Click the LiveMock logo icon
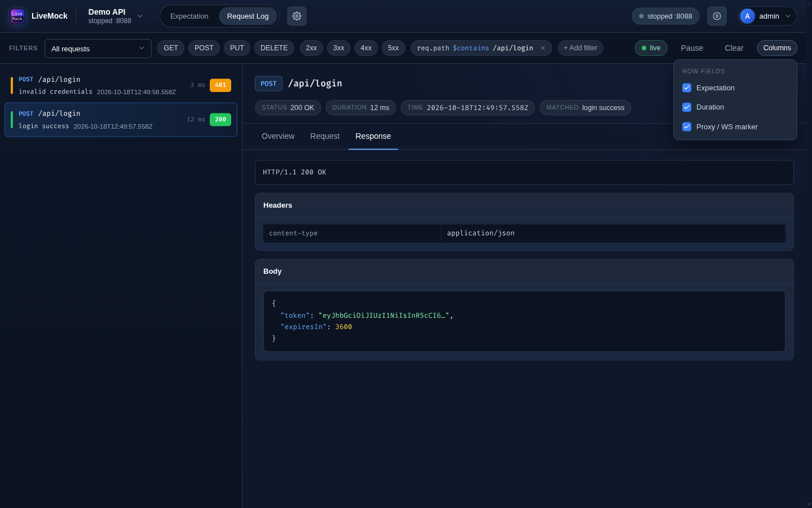This screenshot has height=508, width=812. point(17,16)
